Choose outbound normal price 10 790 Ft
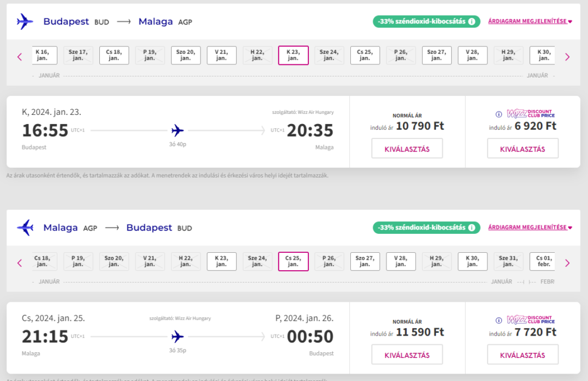 (407, 148)
